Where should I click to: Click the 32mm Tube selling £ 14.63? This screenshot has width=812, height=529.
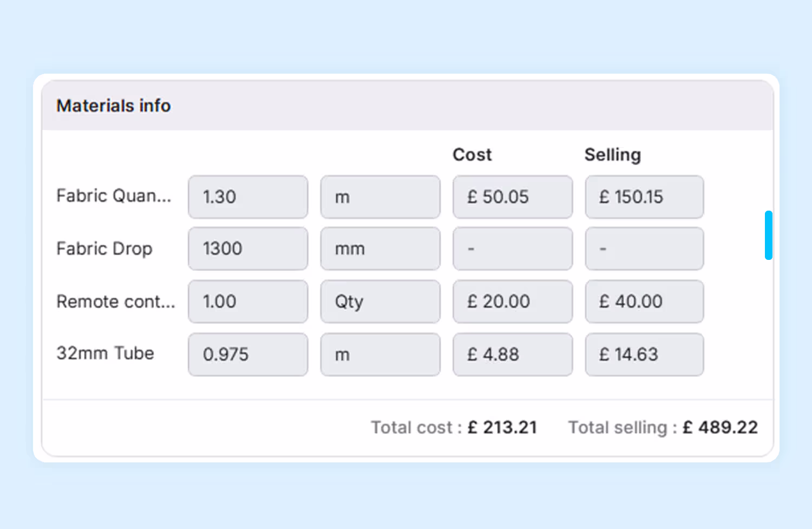pos(644,355)
